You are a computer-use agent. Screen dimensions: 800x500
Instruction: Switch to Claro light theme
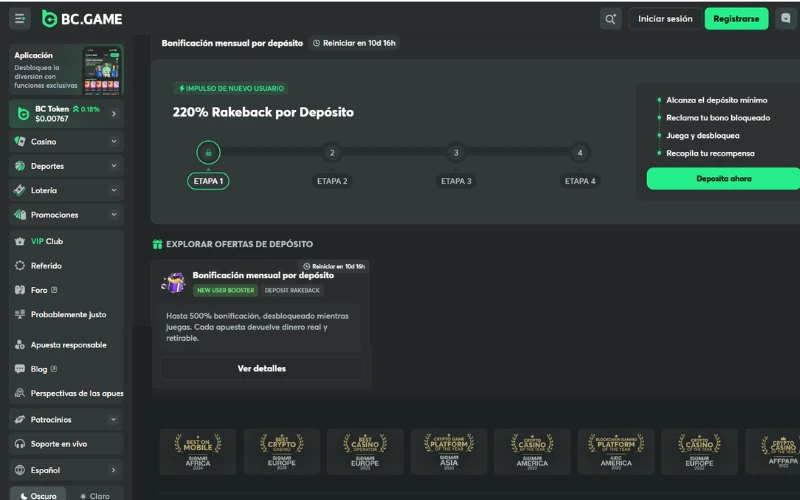point(95,495)
